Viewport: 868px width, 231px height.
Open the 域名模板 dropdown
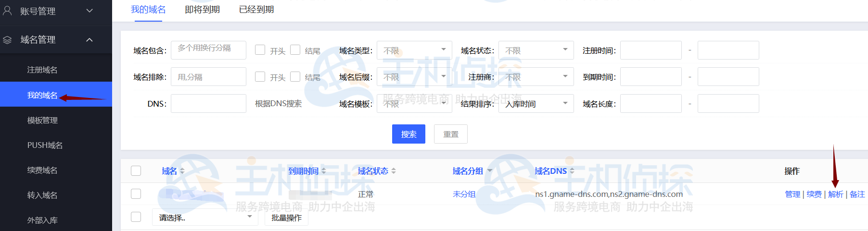point(414,103)
